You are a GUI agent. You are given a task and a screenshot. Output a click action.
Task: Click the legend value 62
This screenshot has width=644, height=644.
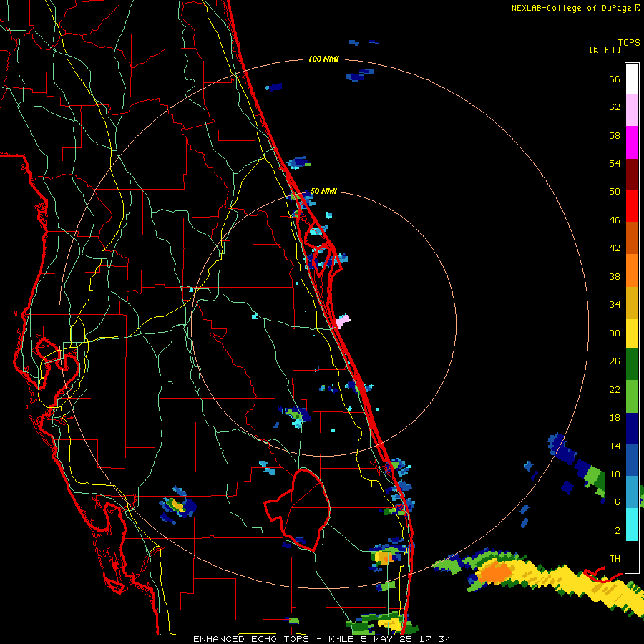pyautogui.click(x=615, y=107)
